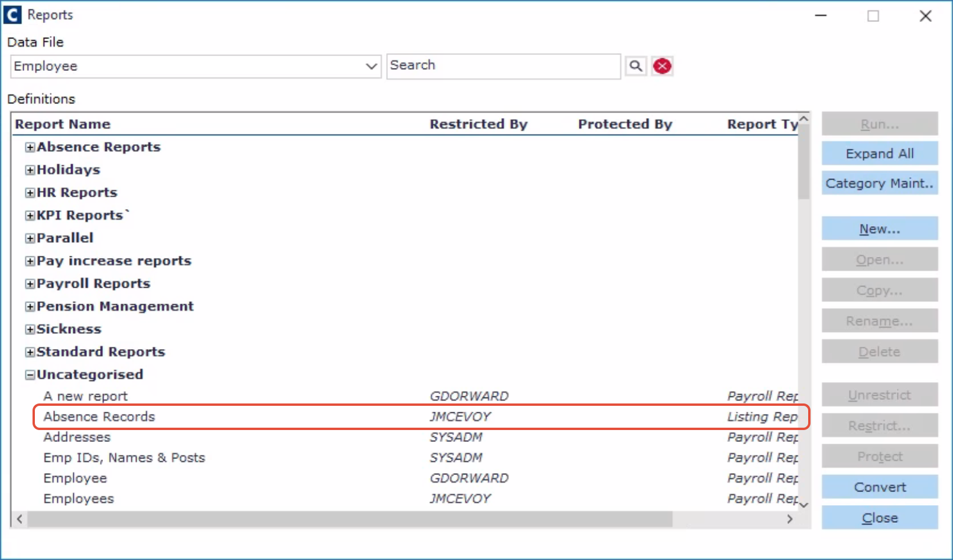Select the 'Addresses' report row
The width and height of the screenshot is (953, 560).
point(405,437)
